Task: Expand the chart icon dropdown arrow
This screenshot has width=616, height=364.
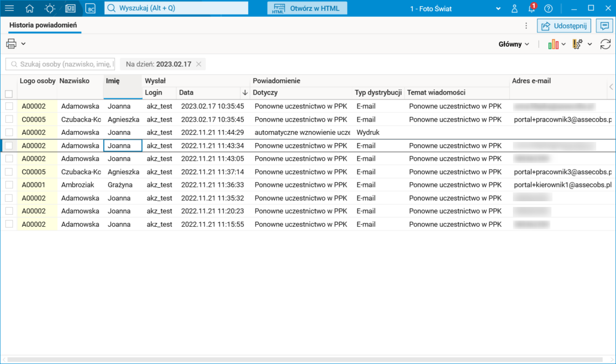Action: 563,44
